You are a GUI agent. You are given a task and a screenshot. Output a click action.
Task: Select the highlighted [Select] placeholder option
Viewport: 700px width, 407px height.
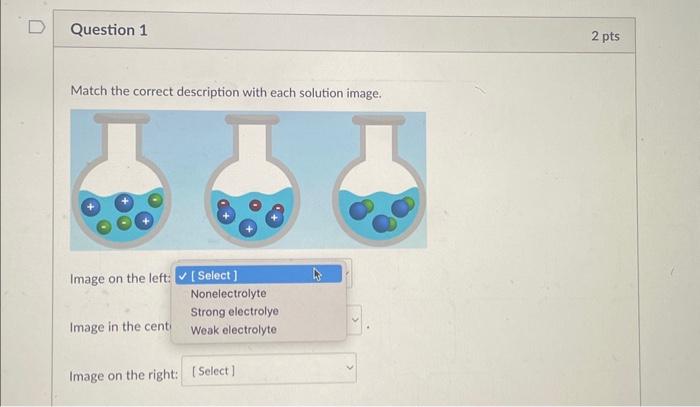pos(258,274)
